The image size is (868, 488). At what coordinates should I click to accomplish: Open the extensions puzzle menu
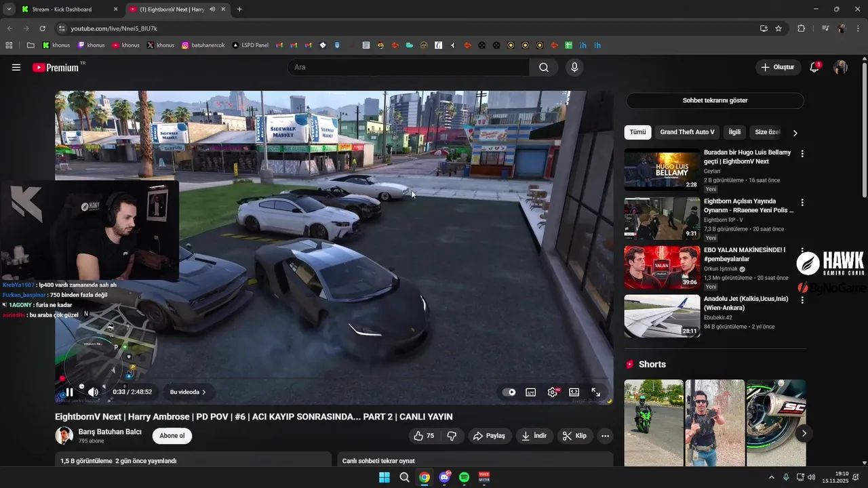point(802,28)
